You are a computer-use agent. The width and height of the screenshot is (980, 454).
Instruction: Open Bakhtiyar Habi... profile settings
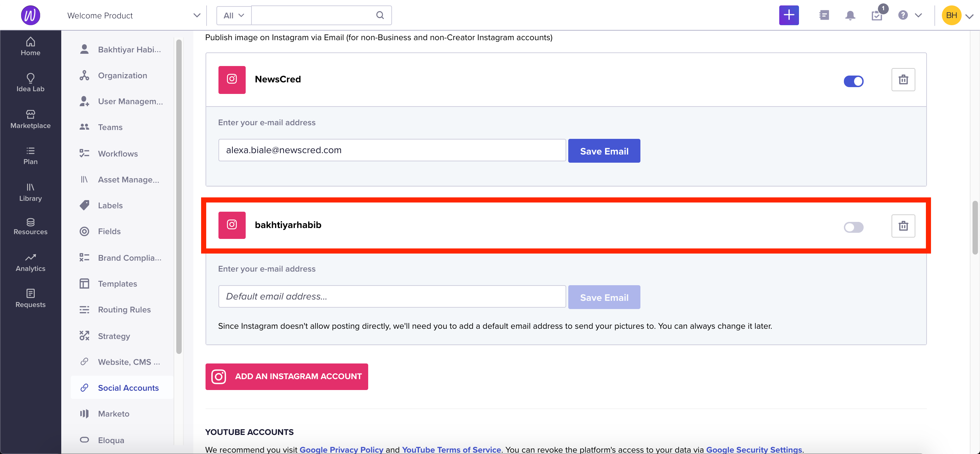click(x=122, y=49)
